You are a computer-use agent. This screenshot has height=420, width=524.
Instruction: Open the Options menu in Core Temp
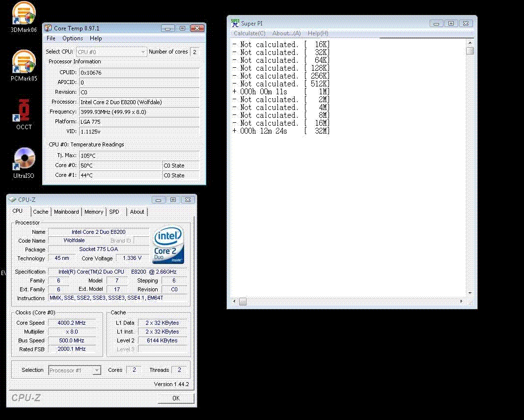click(x=73, y=38)
